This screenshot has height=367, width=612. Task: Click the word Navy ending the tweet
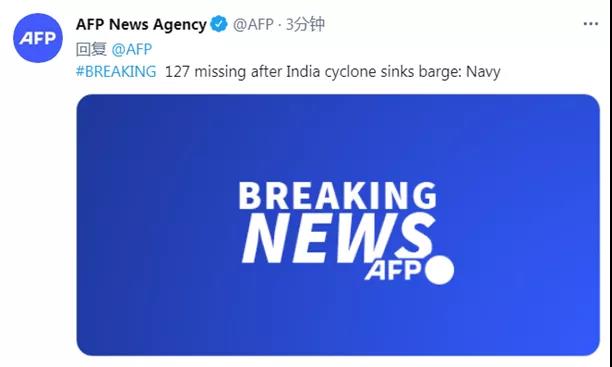(483, 73)
